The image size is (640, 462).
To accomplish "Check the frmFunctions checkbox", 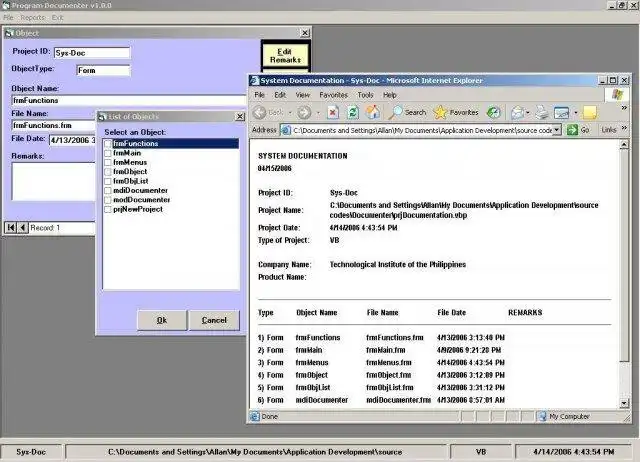I will [x=108, y=144].
